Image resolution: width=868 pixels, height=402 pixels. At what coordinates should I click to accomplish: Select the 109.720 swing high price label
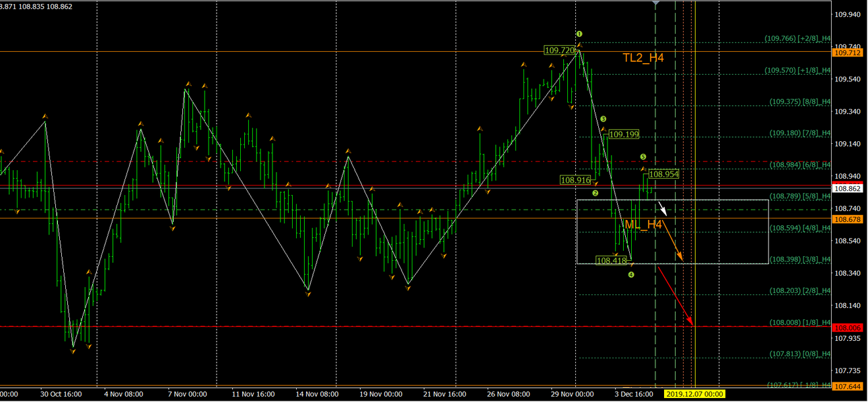pyautogui.click(x=560, y=50)
